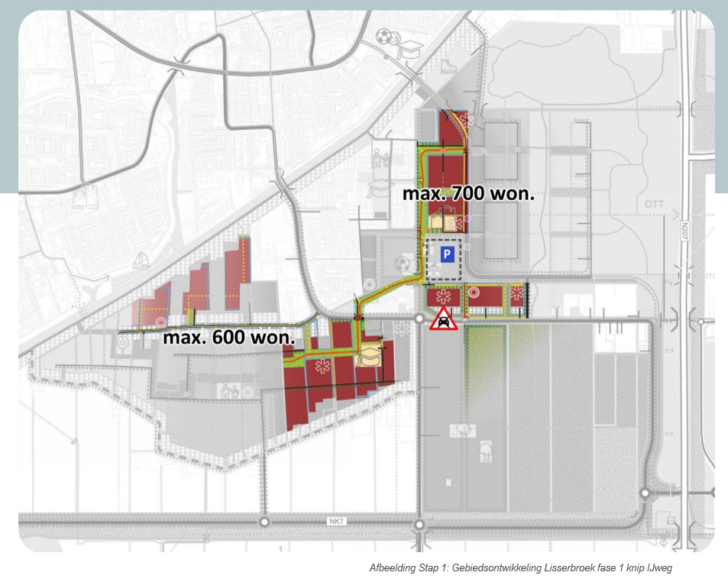The width and height of the screenshot is (728, 582).
Task: Select the gray flower icon near map's left edge
Action: [x=124, y=344]
